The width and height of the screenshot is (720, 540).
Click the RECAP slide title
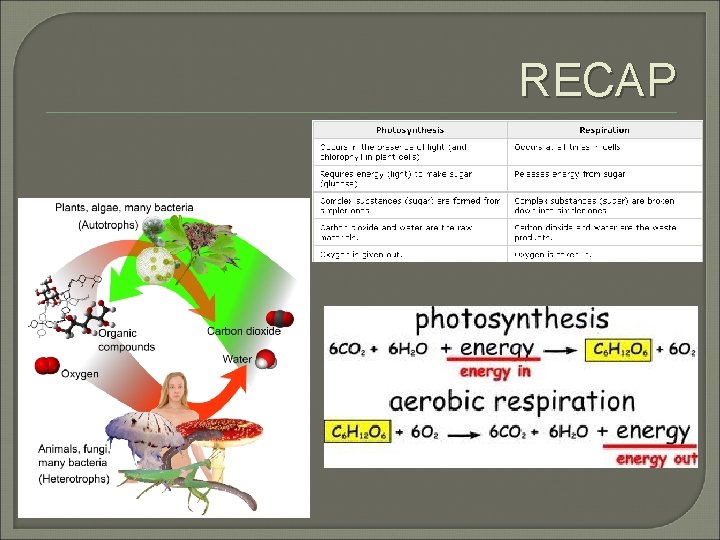[x=598, y=80]
